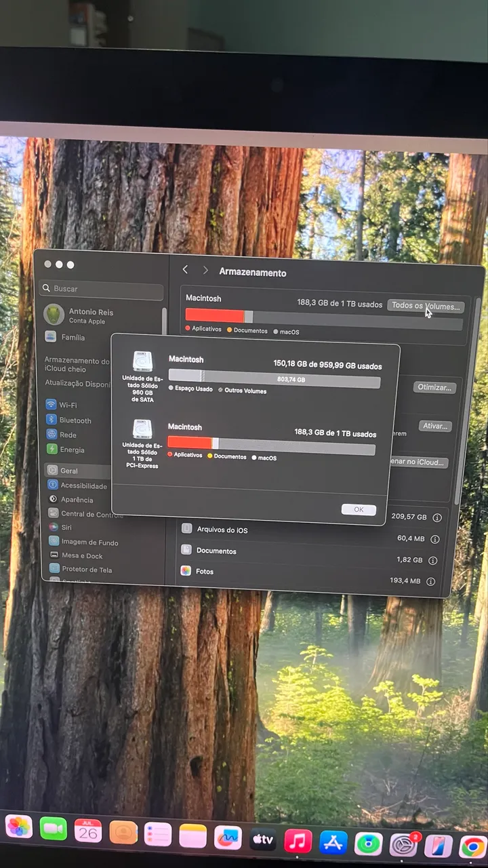Click the Documentos row label
488x868 pixels.
216,551
